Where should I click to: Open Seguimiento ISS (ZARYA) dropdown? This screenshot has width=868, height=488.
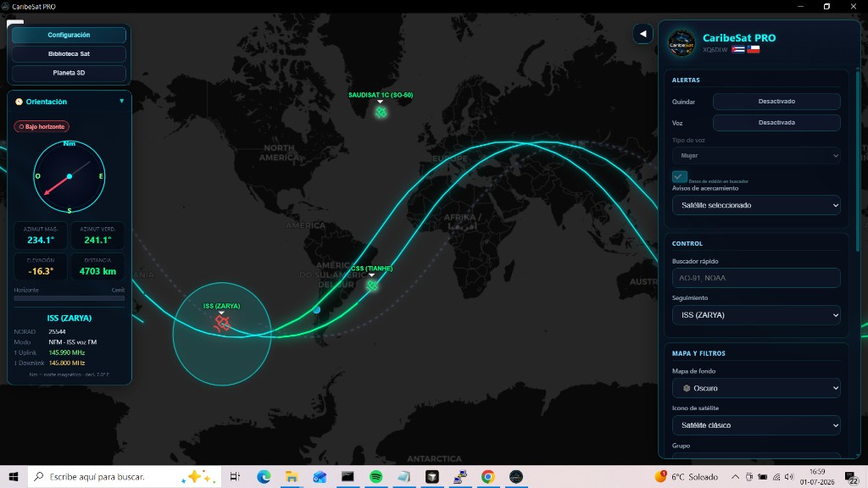click(756, 315)
